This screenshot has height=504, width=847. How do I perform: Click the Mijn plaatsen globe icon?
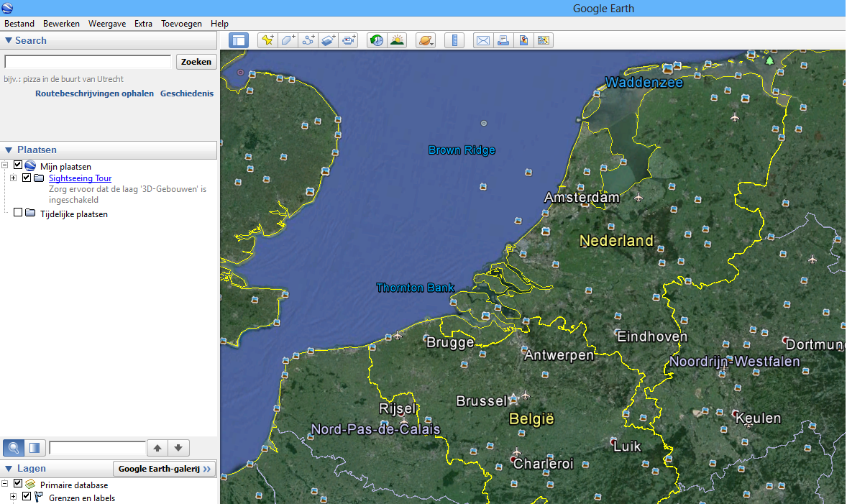pyautogui.click(x=30, y=166)
